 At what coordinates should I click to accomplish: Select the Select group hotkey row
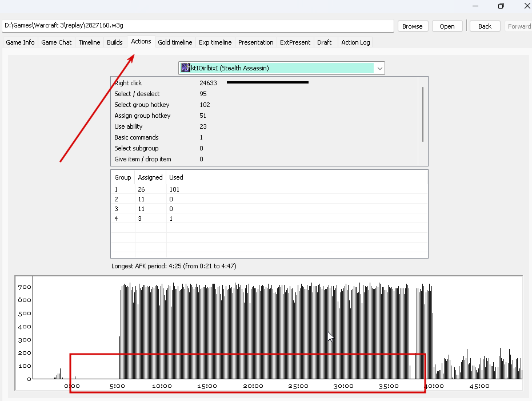tap(265, 105)
